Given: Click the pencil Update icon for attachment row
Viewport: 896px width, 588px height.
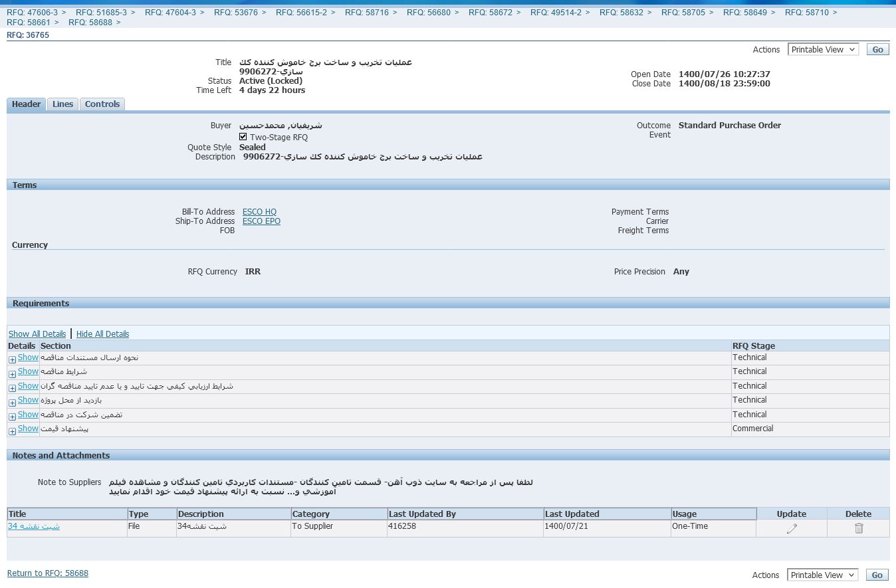Looking at the screenshot, I should pos(792,528).
